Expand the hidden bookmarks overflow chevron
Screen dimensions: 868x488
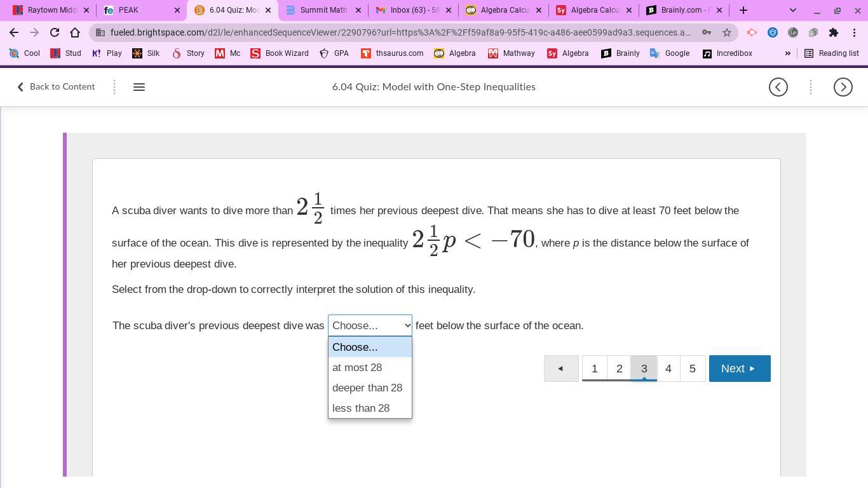click(x=787, y=53)
